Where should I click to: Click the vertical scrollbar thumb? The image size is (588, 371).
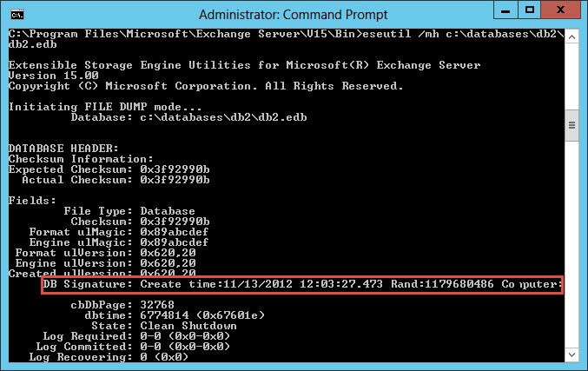tap(572, 125)
